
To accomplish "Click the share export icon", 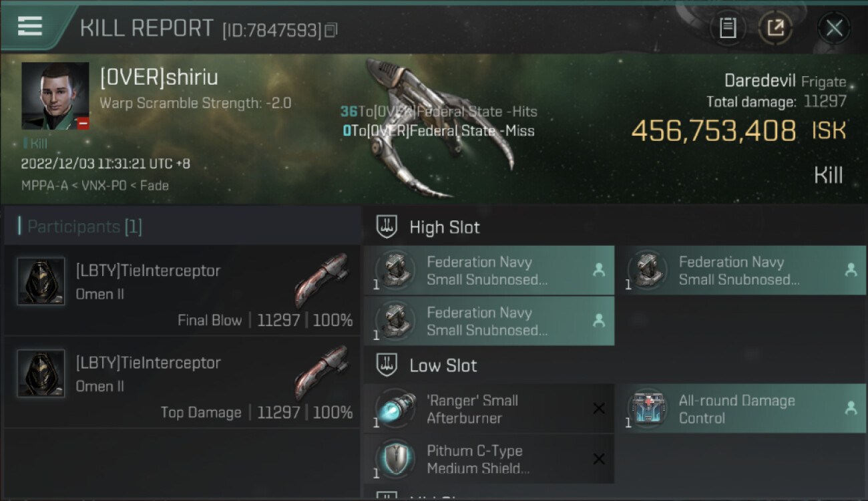I will (775, 28).
